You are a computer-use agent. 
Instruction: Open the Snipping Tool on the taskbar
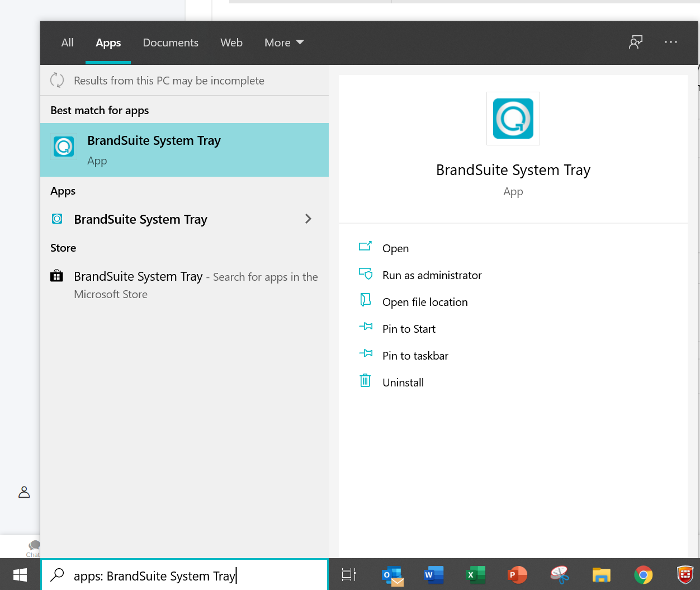pyautogui.click(x=559, y=575)
